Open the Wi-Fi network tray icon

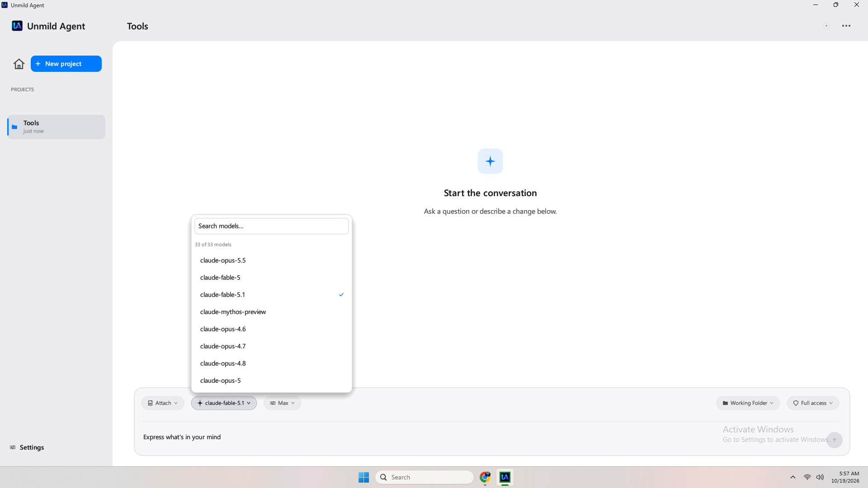click(x=807, y=477)
